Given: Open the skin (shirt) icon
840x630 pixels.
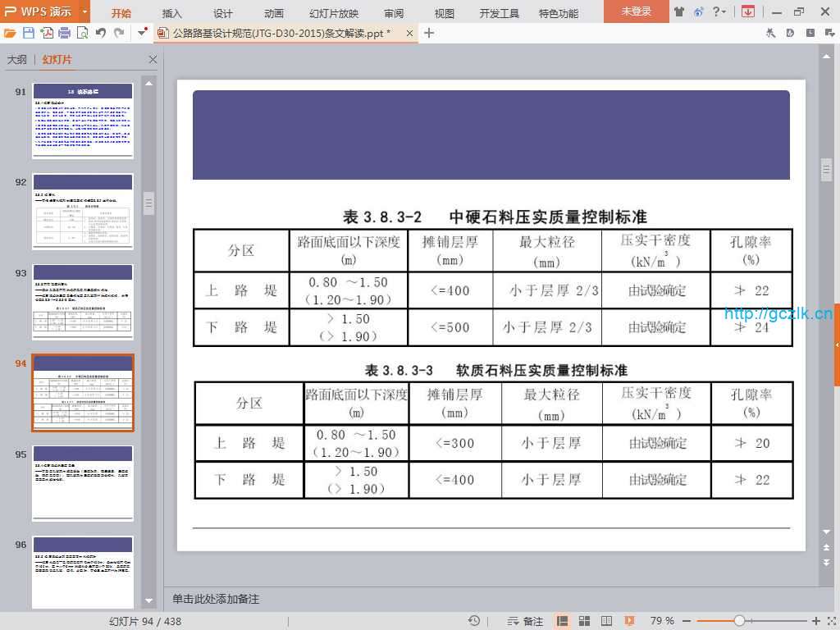Looking at the screenshot, I should click(679, 11).
